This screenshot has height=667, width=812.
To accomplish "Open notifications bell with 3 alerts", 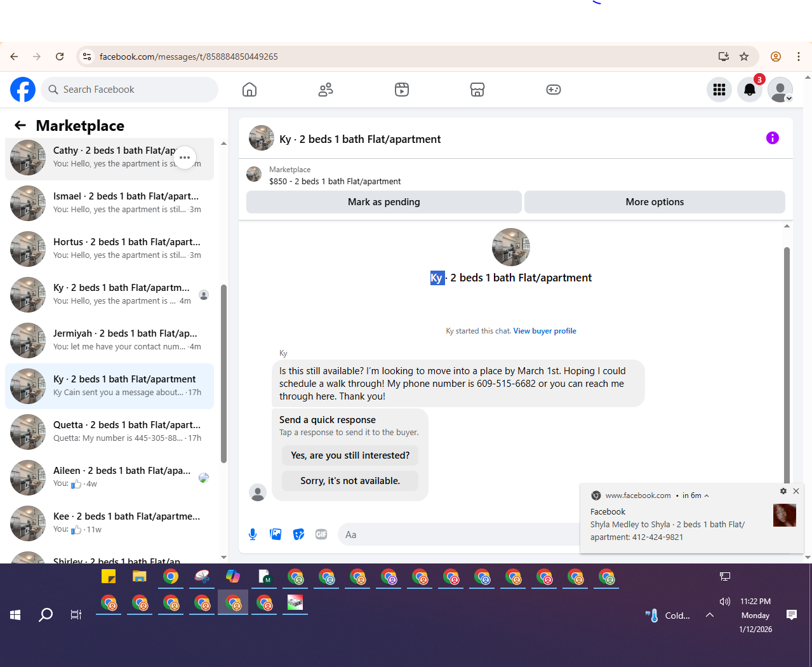I will point(750,90).
